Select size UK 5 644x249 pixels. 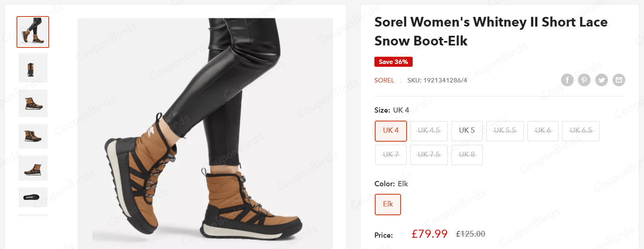point(467,131)
